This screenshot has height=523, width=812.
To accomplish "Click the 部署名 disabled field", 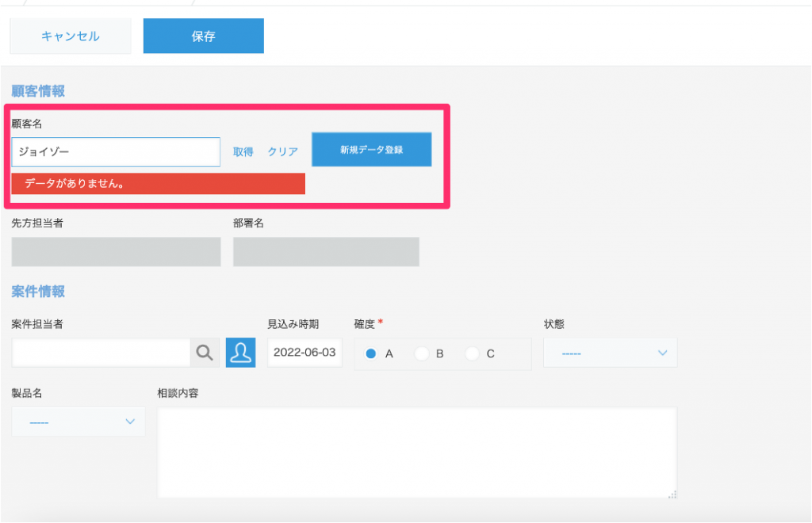I will (326, 252).
